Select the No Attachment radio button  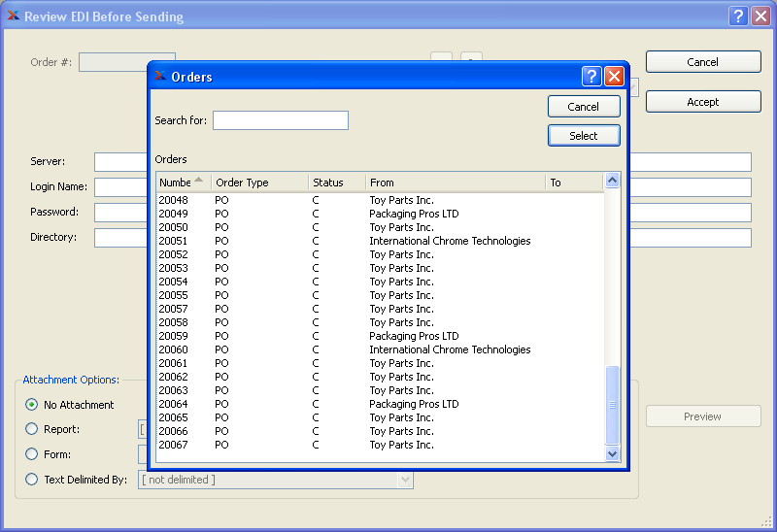[x=32, y=405]
